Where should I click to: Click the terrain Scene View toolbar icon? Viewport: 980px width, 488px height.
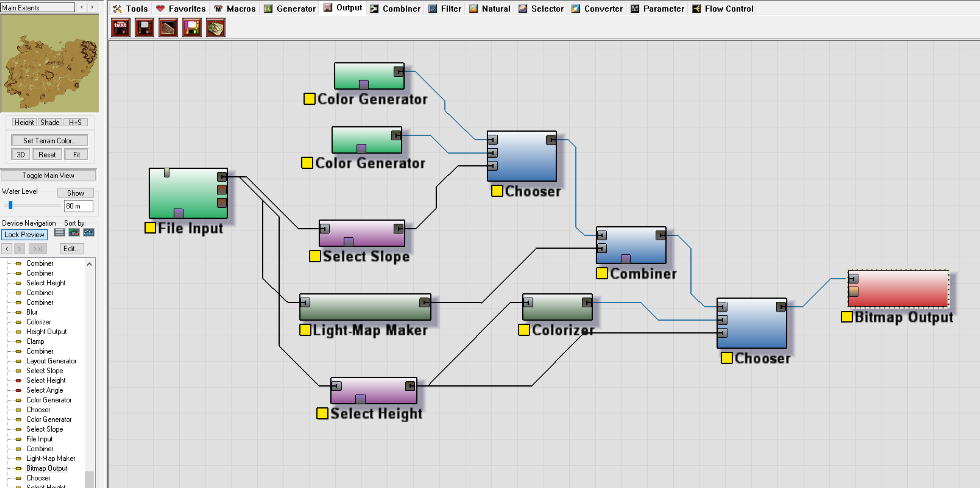215,28
